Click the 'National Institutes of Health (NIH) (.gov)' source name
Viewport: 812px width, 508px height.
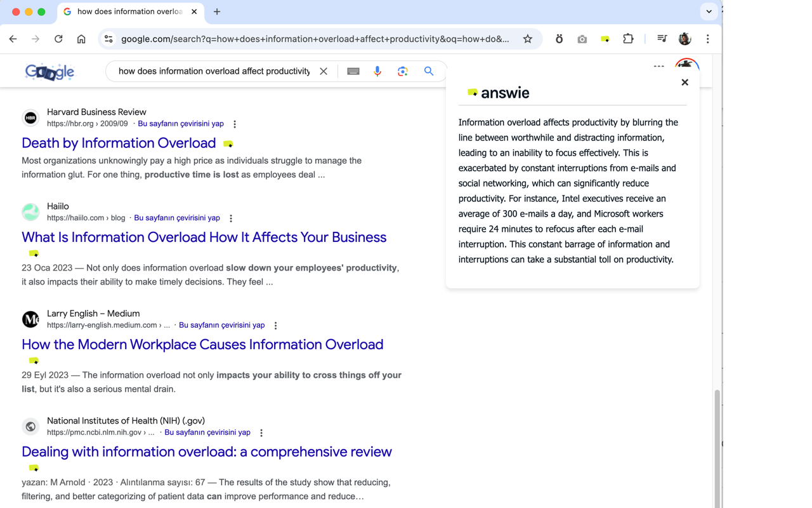click(x=126, y=420)
